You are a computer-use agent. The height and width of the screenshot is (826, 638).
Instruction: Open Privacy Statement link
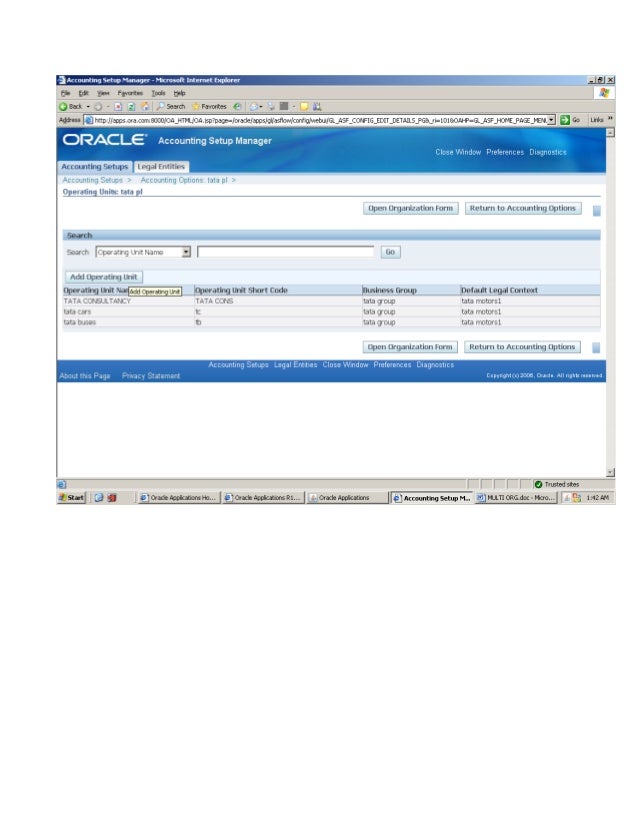tap(151, 376)
